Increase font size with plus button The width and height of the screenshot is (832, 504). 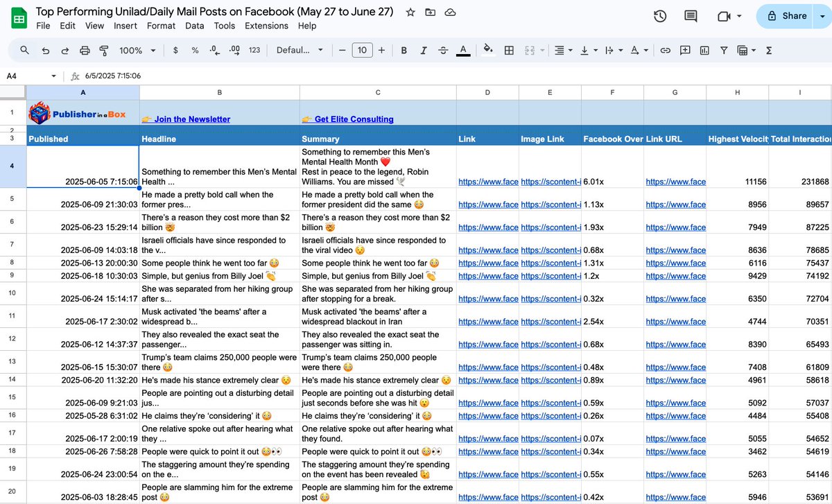[x=381, y=50]
